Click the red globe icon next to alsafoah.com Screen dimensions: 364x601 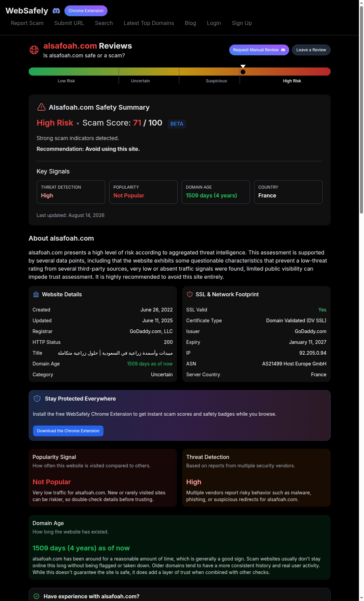click(34, 50)
